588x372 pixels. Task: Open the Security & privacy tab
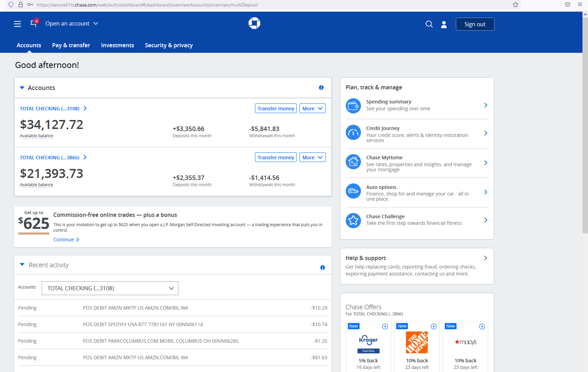(x=169, y=45)
